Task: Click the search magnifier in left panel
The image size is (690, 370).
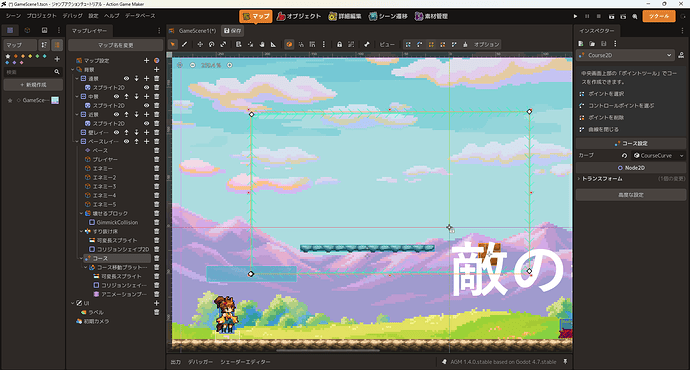Action: [57, 72]
